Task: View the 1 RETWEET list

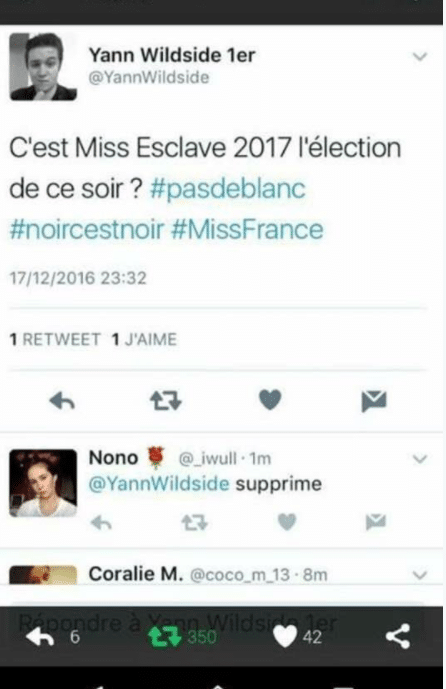Action: point(55,339)
